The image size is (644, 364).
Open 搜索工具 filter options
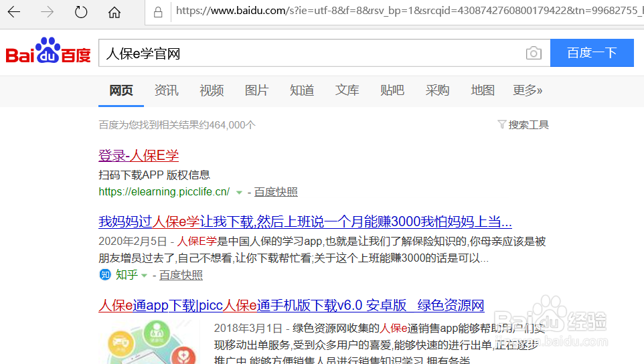coord(524,124)
